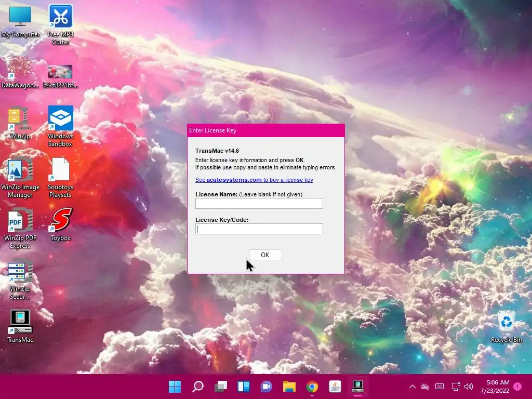
Task: Open the Recycle Bin
Action: (x=506, y=327)
